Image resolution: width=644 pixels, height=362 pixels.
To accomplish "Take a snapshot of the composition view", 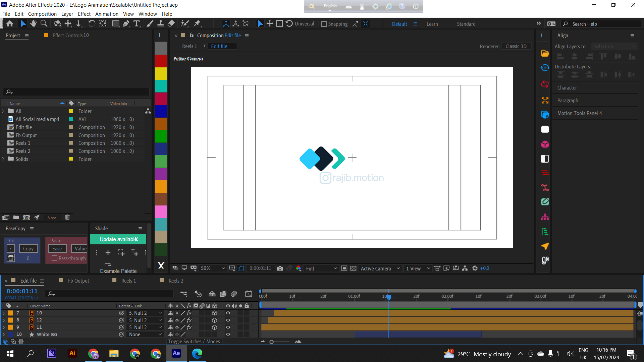I will [x=280, y=268].
